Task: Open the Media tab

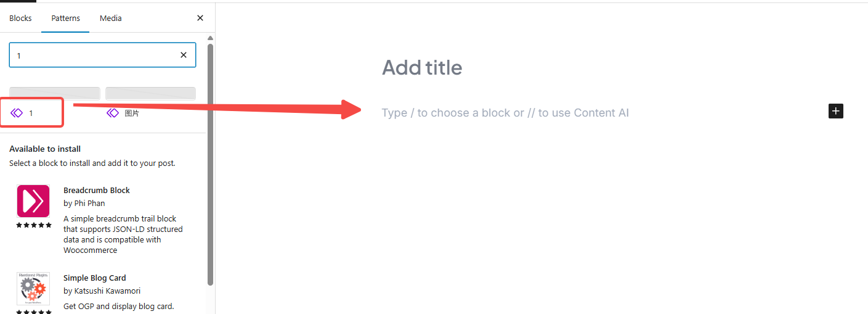Action: pos(111,19)
